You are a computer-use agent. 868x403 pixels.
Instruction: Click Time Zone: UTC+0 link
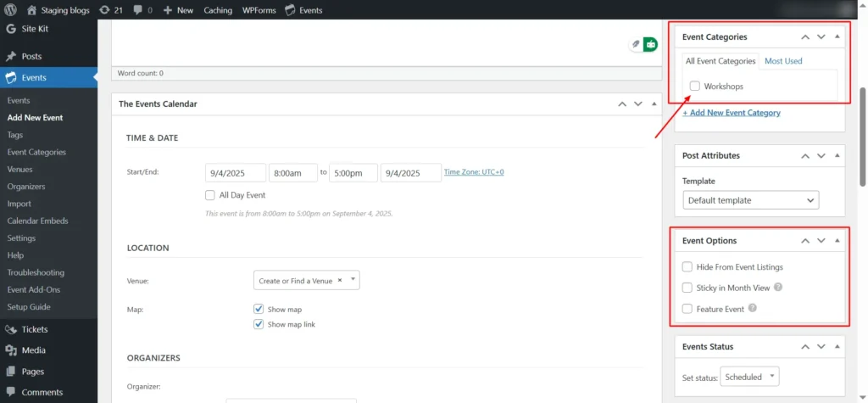(474, 172)
